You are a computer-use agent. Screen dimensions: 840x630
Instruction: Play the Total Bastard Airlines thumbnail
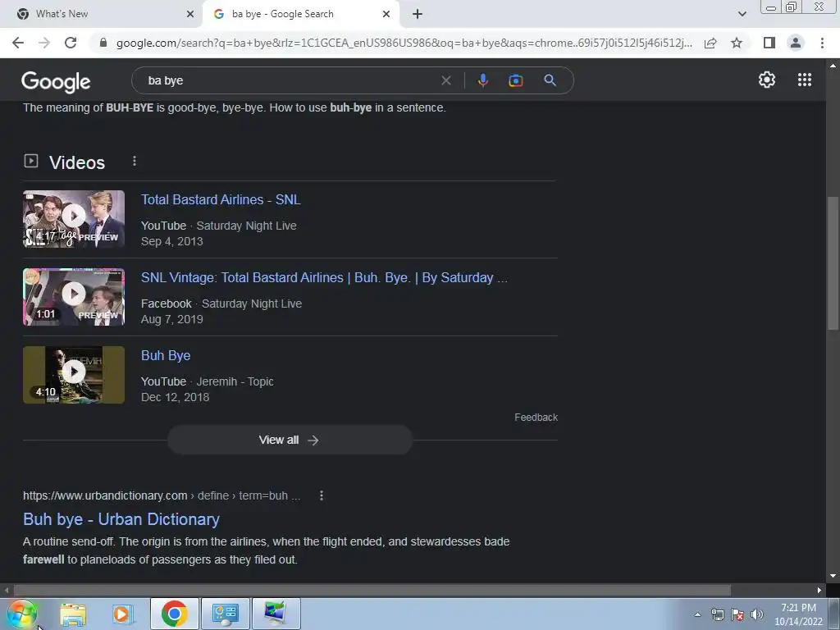click(74, 219)
